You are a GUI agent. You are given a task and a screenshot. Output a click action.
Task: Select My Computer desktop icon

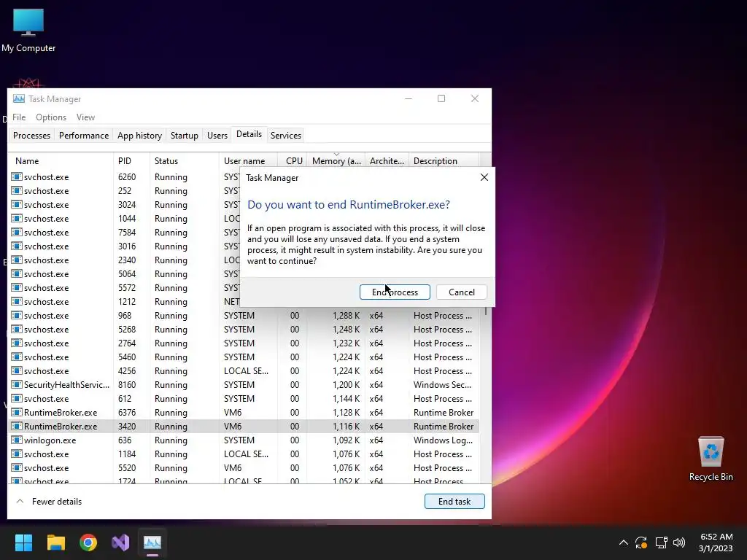click(x=28, y=30)
